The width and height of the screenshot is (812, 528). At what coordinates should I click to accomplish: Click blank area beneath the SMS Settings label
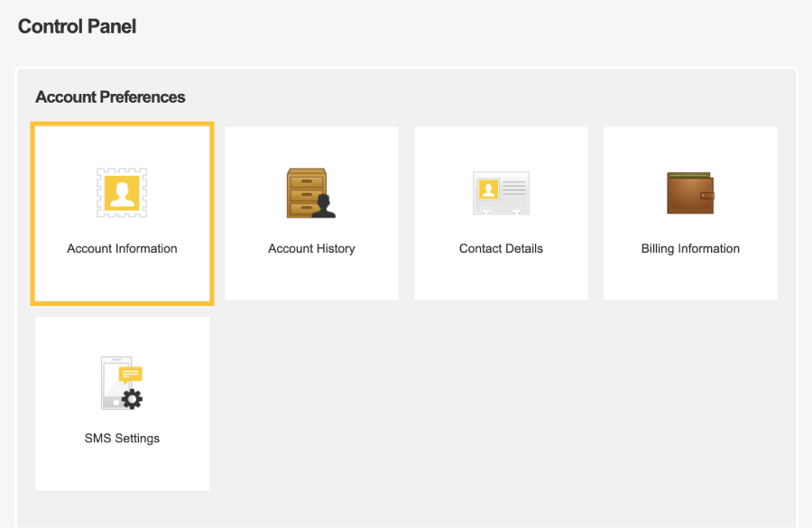click(122, 468)
